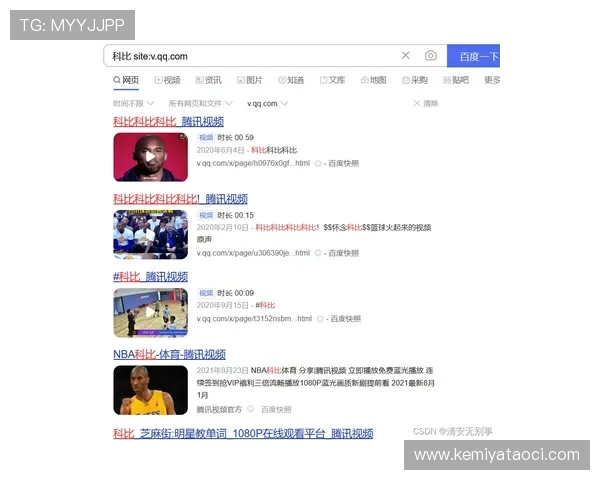600x480 pixels.
Task: Open the 图片 tab
Action: pos(250,80)
